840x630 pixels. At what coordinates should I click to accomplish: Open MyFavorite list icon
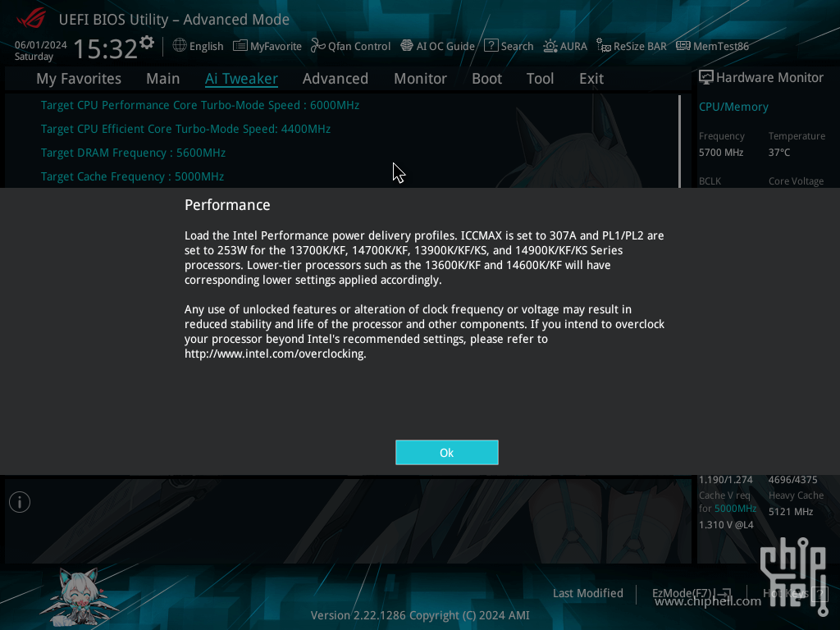click(x=240, y=46)
